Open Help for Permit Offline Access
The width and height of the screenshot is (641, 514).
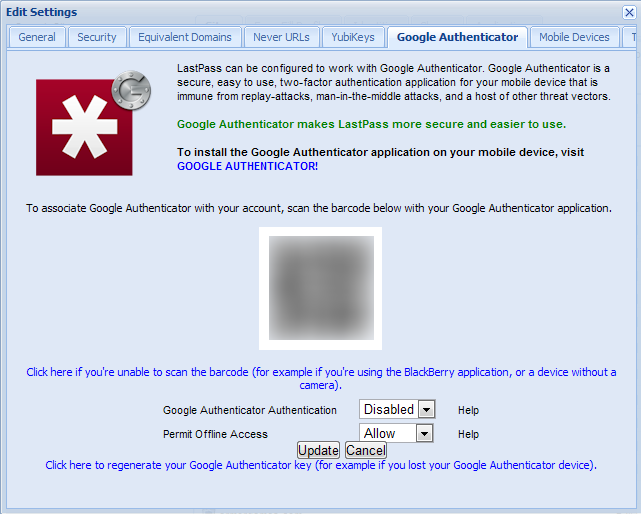[468, 434]
